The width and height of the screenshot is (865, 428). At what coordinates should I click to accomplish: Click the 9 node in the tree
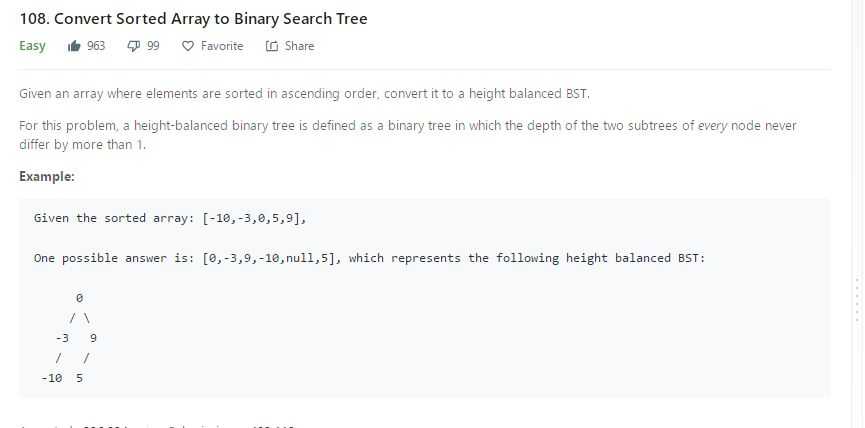[93, 338]
